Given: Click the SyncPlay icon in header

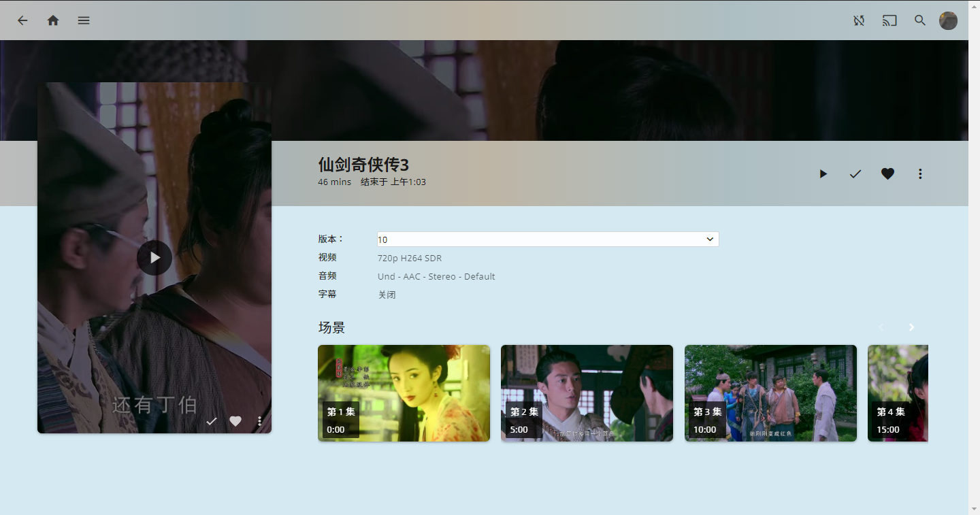Looking at the screenshot, I should pyautogui.click(x=859, y=20).
